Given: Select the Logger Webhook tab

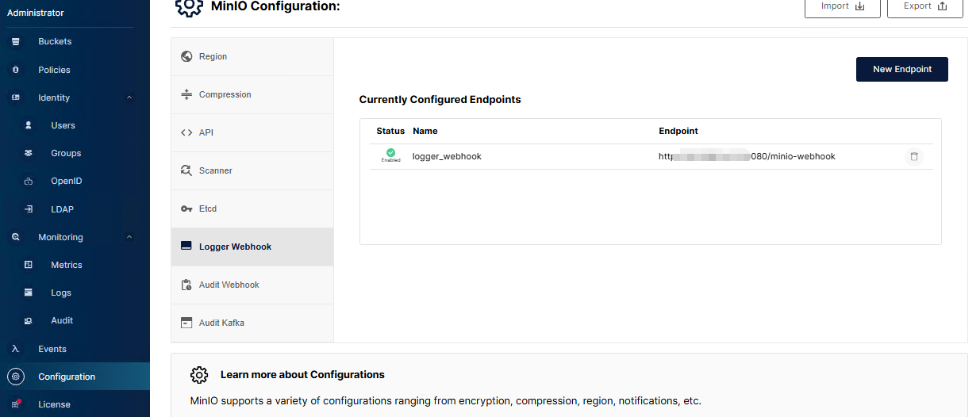Looking at the screenshot, I should (252, 247).
